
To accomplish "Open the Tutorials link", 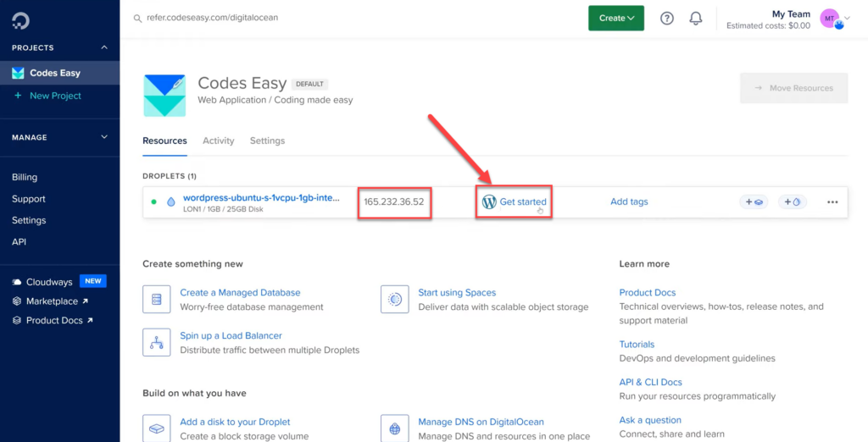I will click(x=637, y=344).
